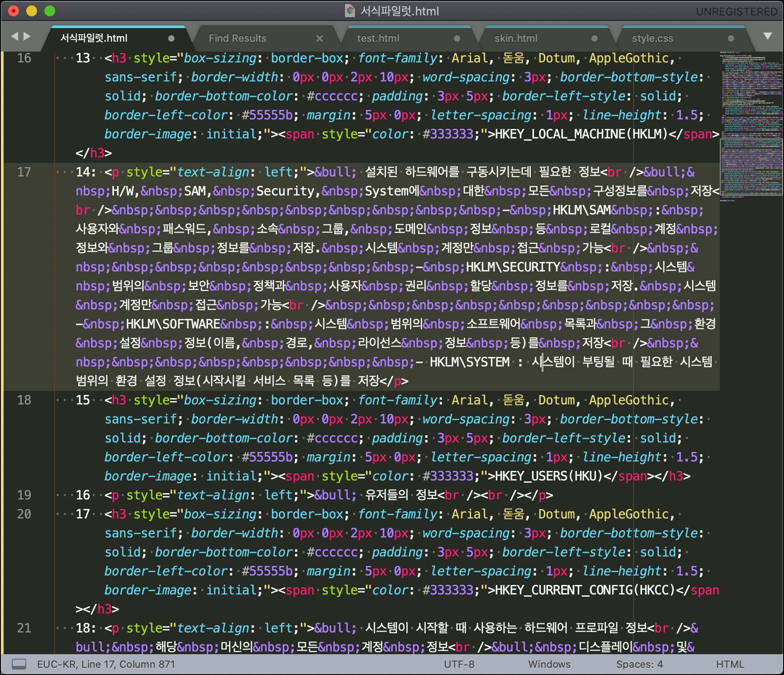Open the Spaces: 4 indentation menu
The height and width of the screenshot is (675, 784).
pos(639,664)
